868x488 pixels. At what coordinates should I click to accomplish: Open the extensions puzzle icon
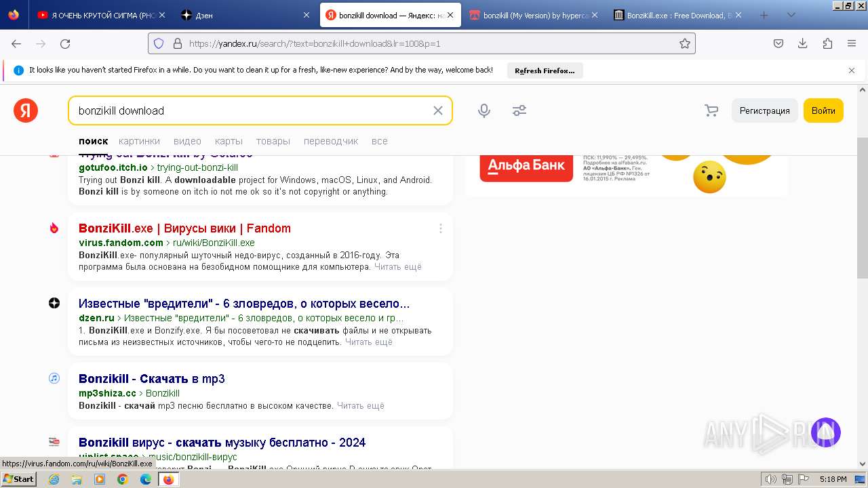(827, 43)
